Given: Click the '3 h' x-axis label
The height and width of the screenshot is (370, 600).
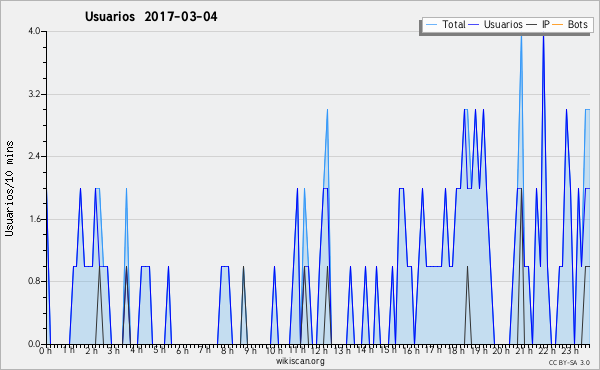Looking at the screenshot, I should [113, 350].
